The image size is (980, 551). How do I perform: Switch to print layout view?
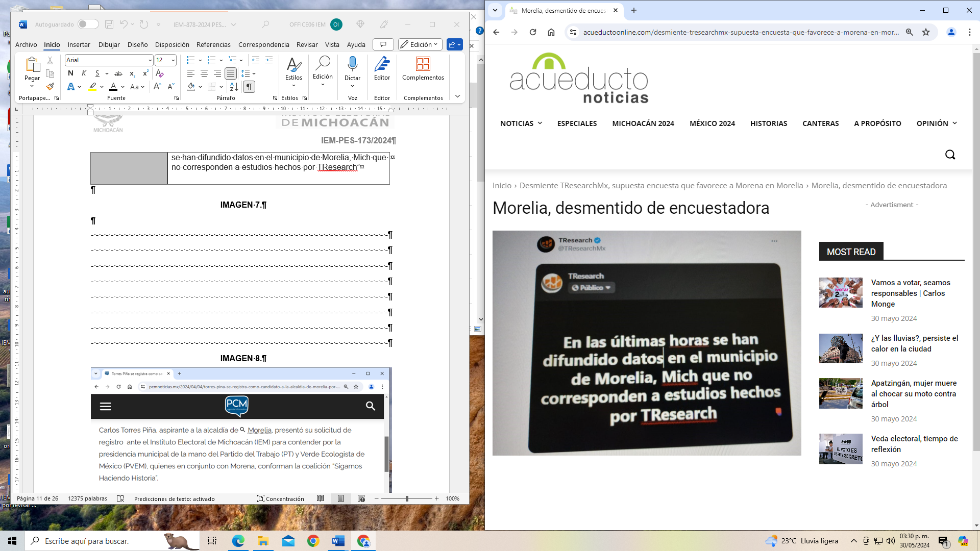tap(340, 498)
